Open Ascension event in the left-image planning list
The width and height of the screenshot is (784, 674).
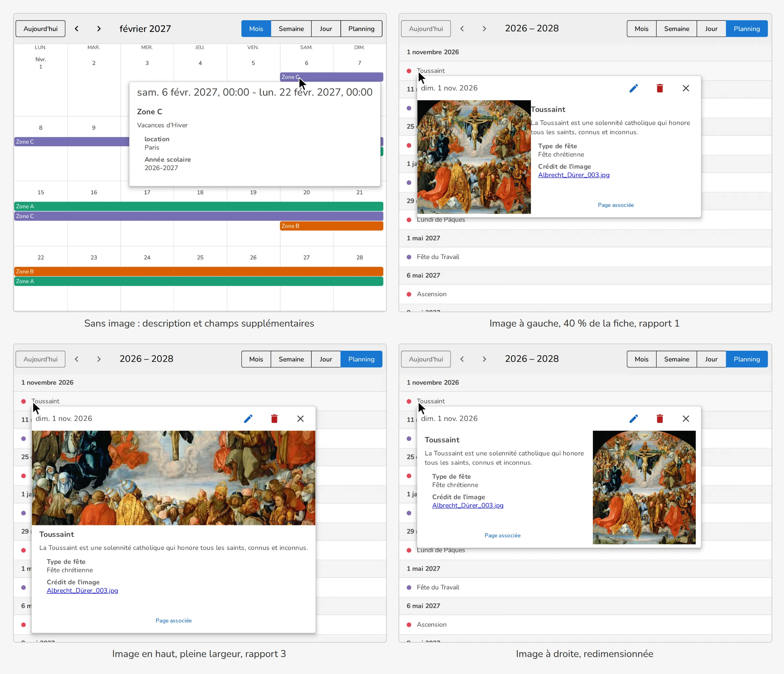click(x=585, y=294)
